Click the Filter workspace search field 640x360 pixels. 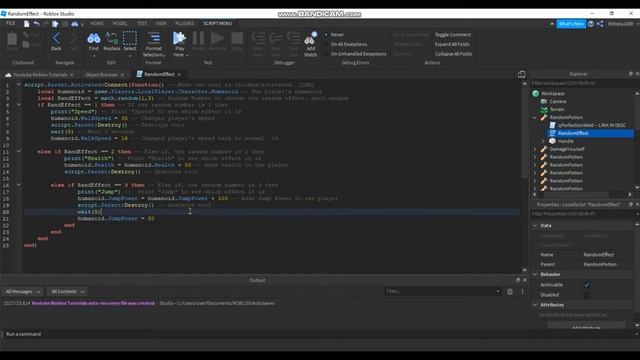coord(583,83)
